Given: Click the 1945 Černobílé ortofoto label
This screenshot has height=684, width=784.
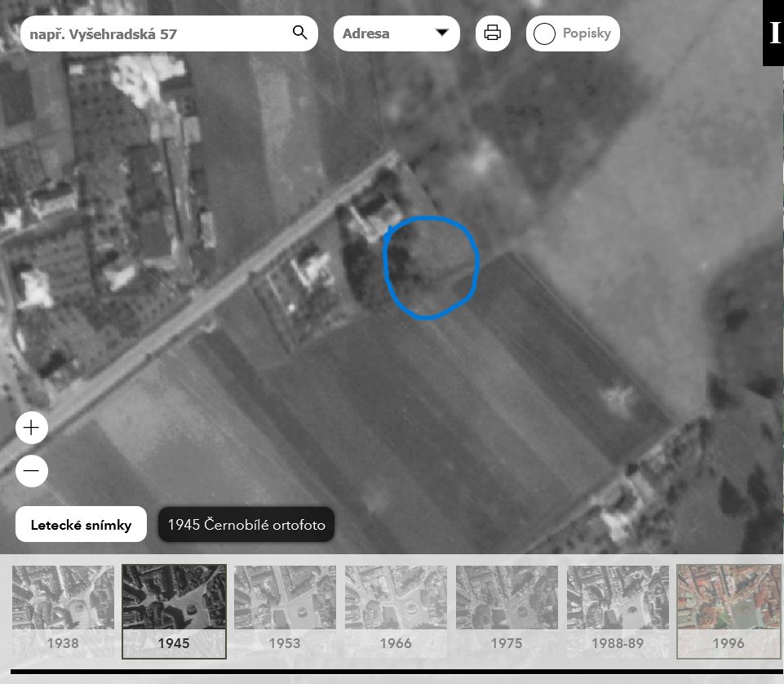Looking at the screenshot, I should [246, 525].
